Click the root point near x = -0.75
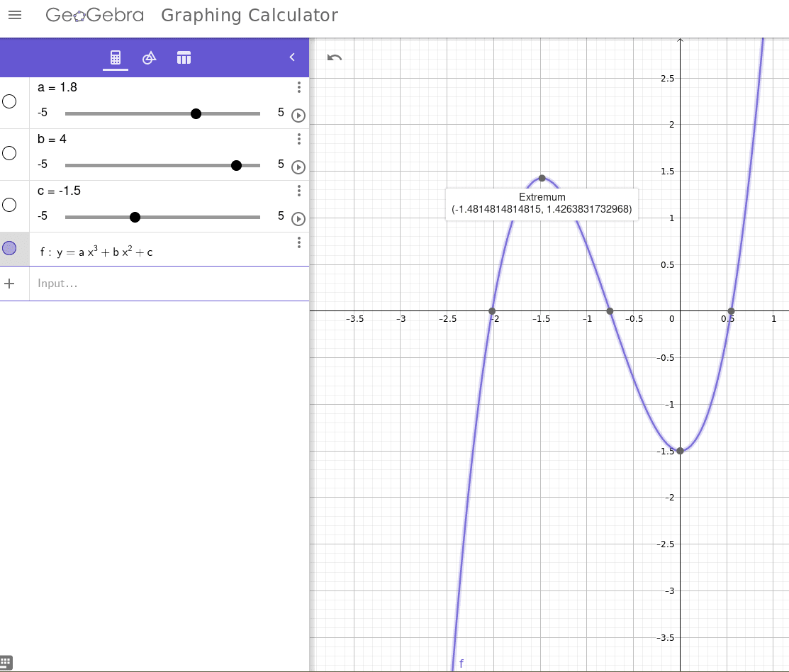 pos(610,311)
